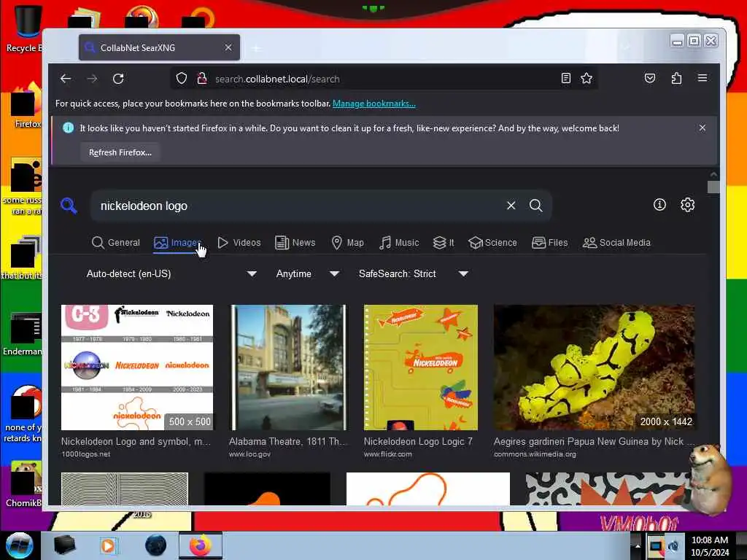Viewport: 747px width, 560px height.
Task: Expand the Anytime time range dropdown
Action: (308, 274)
